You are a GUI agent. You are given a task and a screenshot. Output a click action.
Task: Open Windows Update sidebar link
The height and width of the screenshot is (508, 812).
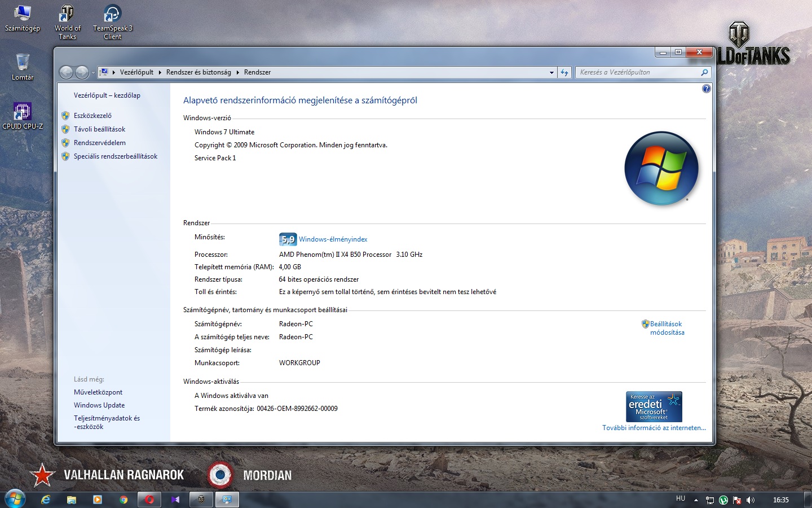99,405
